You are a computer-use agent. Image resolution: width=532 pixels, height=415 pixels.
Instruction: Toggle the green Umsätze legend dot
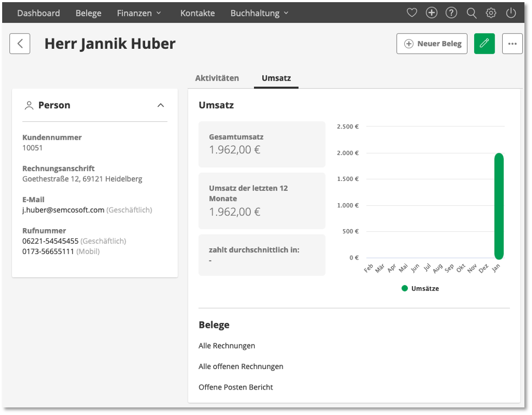pyautogui.click(x=405, y=288)
